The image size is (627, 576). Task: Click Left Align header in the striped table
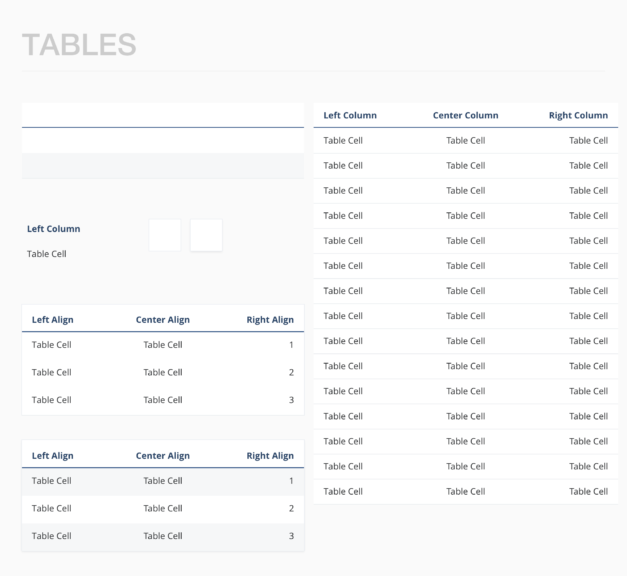click(x=52, y=455)
